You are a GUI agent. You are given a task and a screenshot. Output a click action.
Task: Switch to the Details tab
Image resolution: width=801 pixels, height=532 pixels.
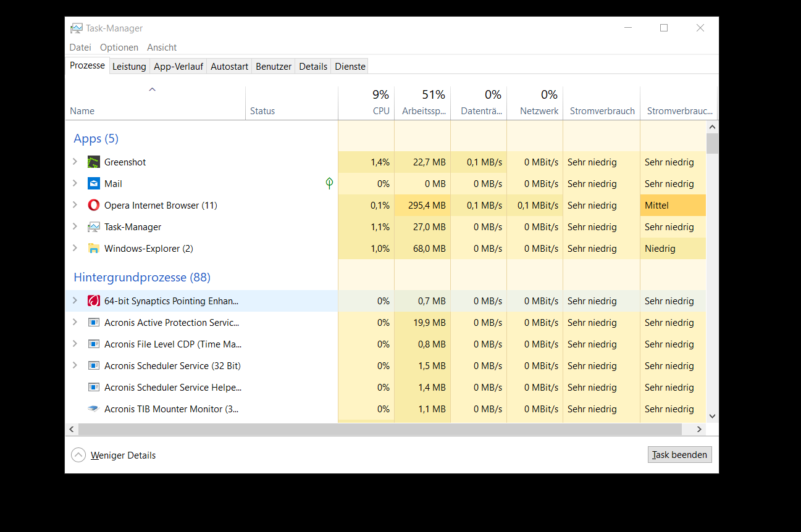tap(313, 67)
